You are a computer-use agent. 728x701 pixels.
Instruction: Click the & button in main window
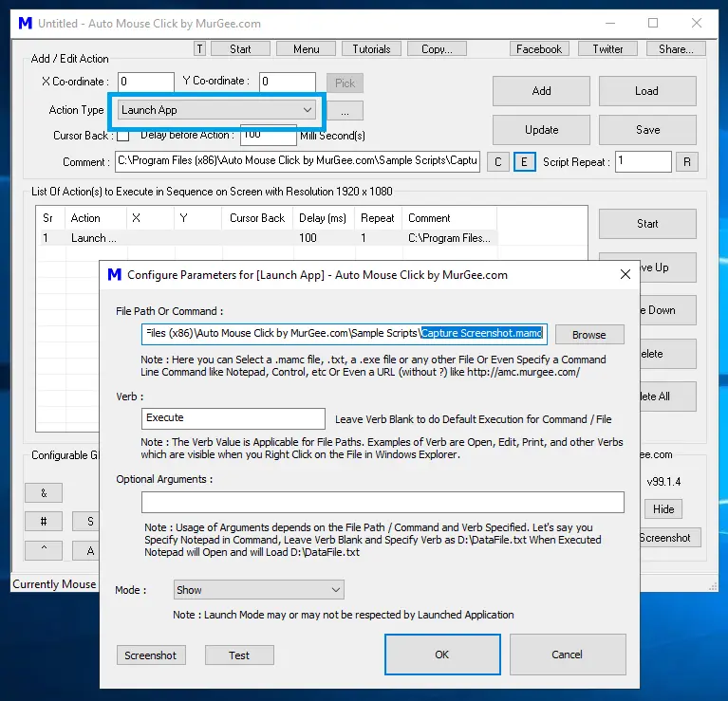(x=44, y=492)
